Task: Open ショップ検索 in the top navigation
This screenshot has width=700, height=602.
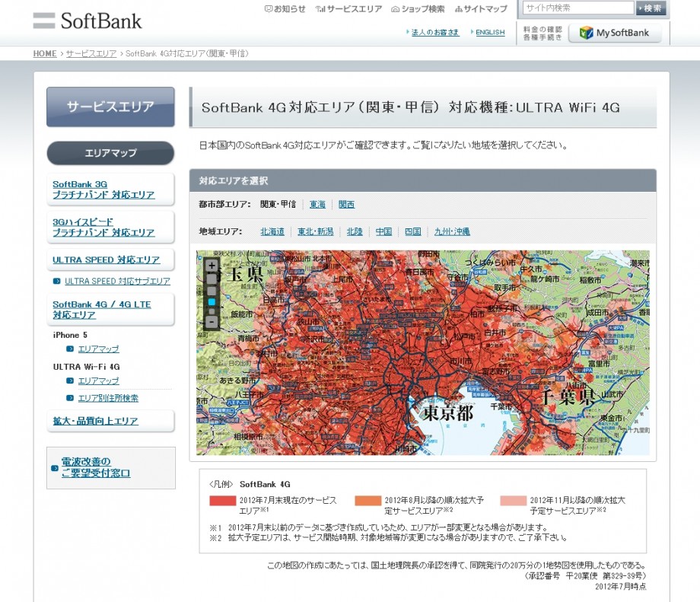Action: pos(418,8)
